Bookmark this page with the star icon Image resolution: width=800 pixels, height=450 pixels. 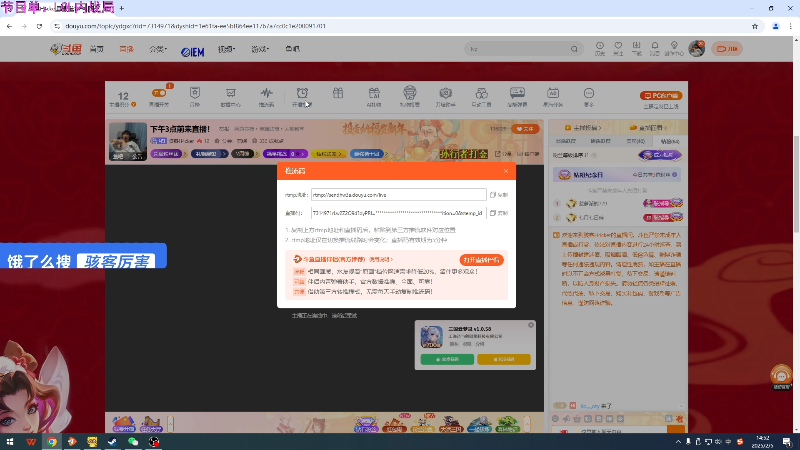click(x=755, y=27)
